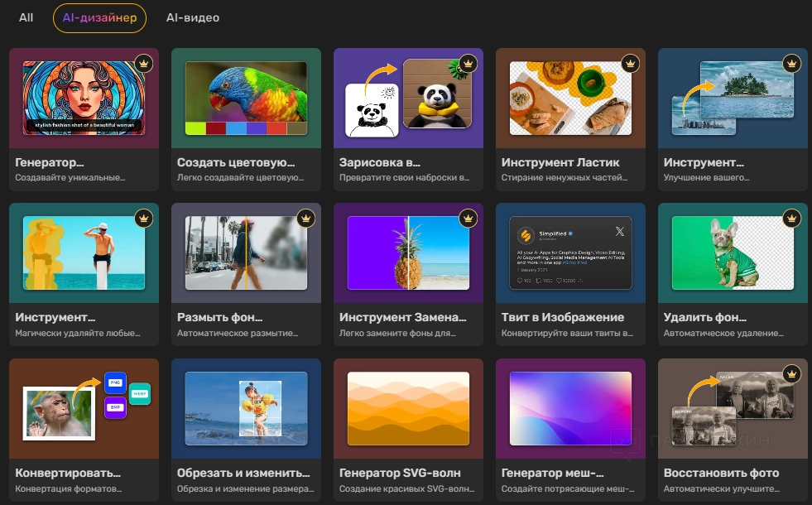Open the AI-видео tab

click(x=193, y=17)
